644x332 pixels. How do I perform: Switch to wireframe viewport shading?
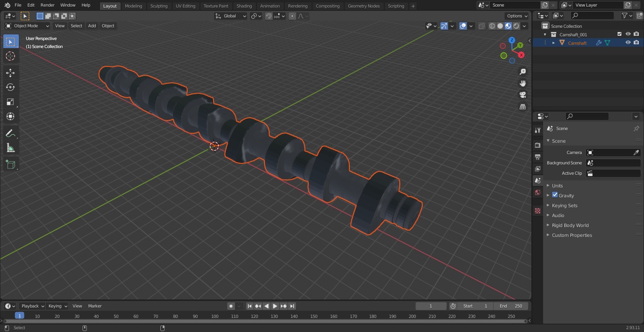pyautogui.click(x=492, y=26)
